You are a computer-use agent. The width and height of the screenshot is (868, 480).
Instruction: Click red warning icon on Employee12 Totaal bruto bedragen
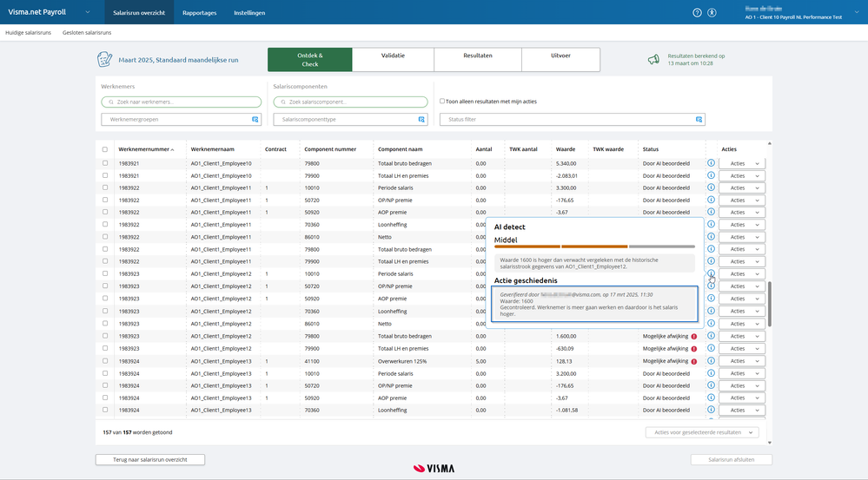tap(694, 336)
